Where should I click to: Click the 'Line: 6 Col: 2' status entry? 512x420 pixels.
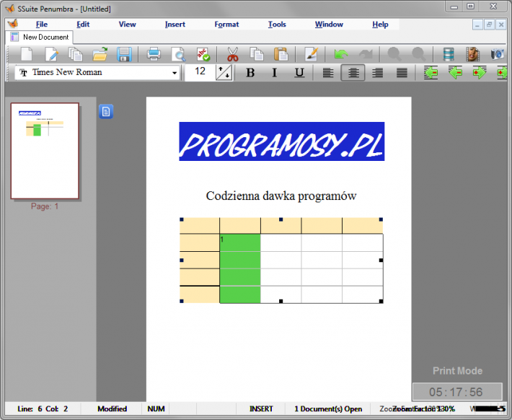point(43,408)
